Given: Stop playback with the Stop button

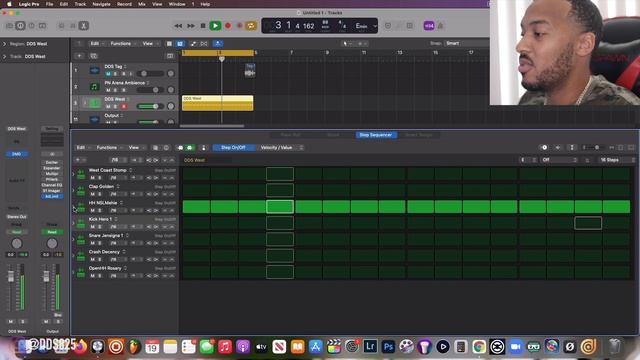Looking at the screenshot, I should 203,26.
